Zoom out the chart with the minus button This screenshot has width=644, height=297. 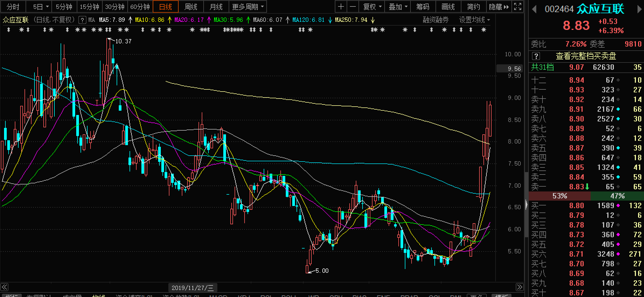[x=353, y=7]
